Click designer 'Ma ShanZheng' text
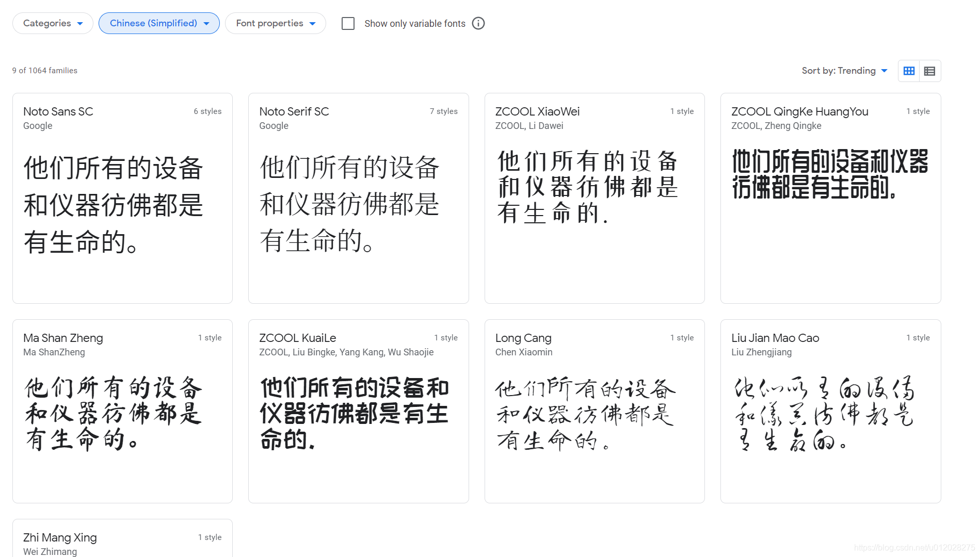Image resolution: width=980 pixels, height=557 pixels. point(54,352)
